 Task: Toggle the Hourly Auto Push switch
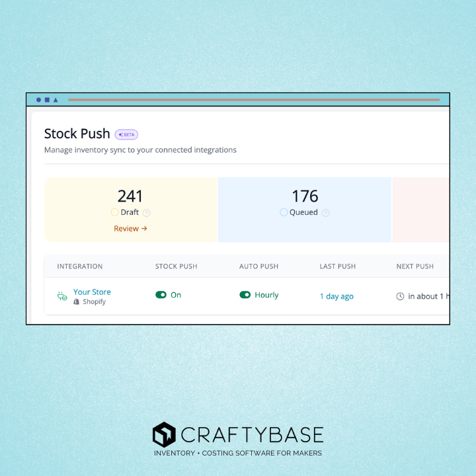(x=245, y=295)
